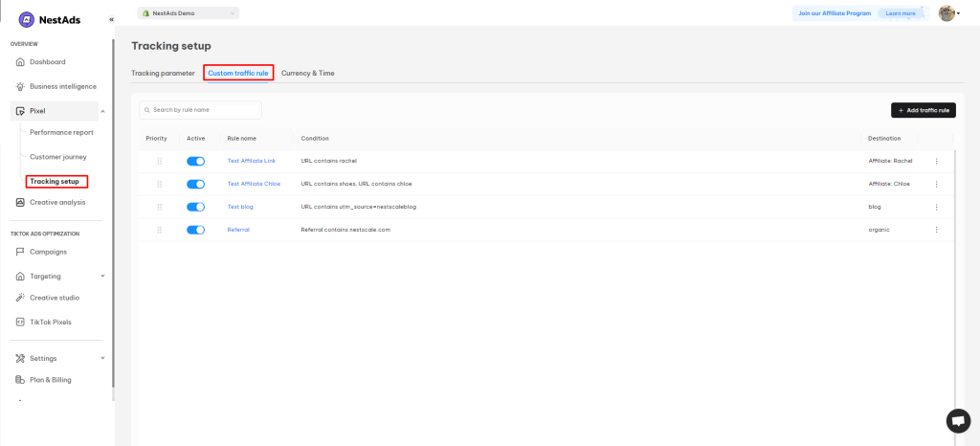Switch to the Currency & Time tab

(x=307, y=73)
